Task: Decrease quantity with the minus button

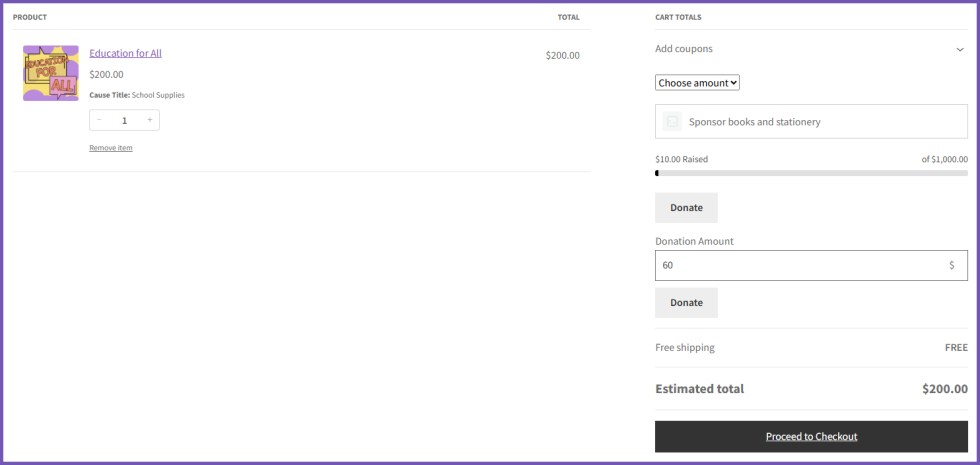Action: pyautogui.click(x=99, y=120)
